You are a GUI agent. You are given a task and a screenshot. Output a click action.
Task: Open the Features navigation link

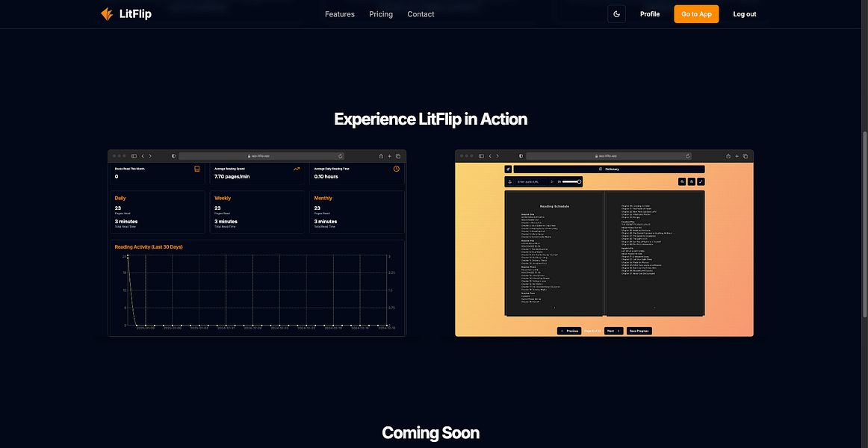coord(340,14)
